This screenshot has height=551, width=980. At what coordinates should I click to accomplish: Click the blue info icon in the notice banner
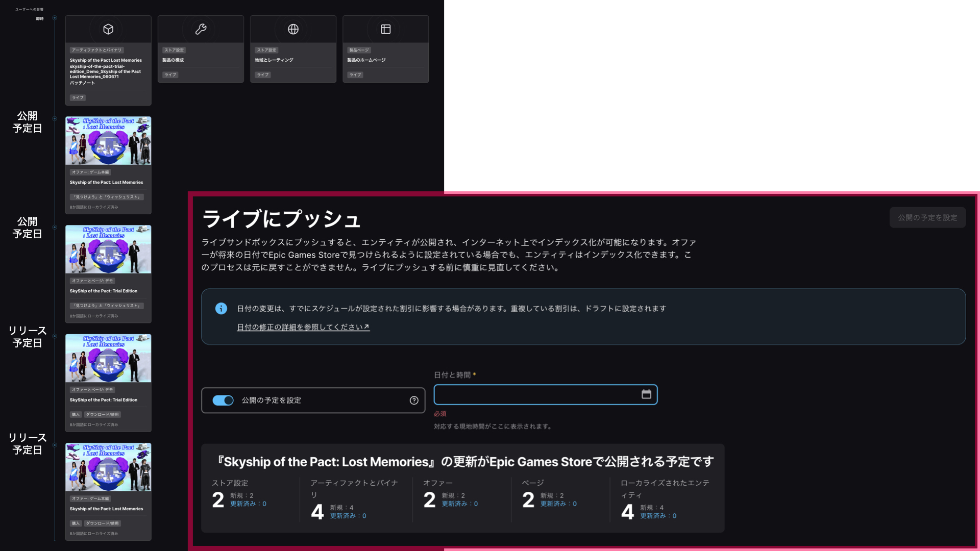(x=221, y=308)
